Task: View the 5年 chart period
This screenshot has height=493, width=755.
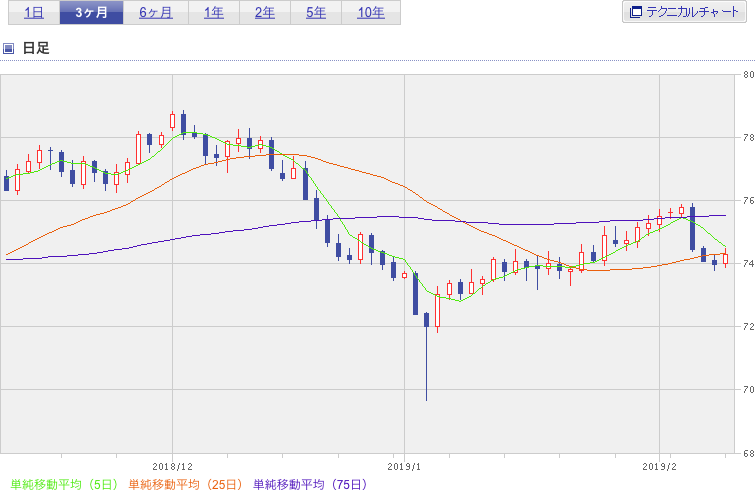Action: pyautogui.click(x=316, y=13)
